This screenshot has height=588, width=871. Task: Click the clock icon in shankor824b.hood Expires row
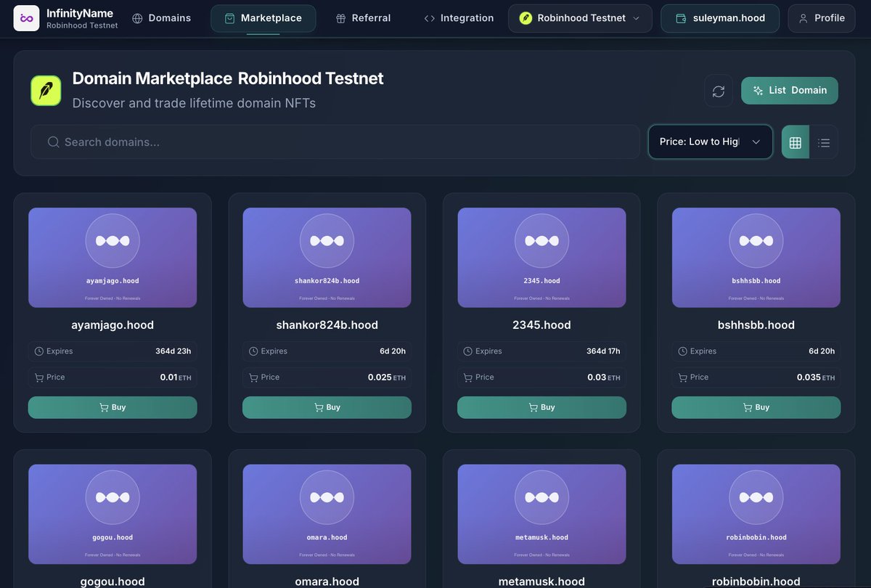pyautogui.click(x=253, y=351)
